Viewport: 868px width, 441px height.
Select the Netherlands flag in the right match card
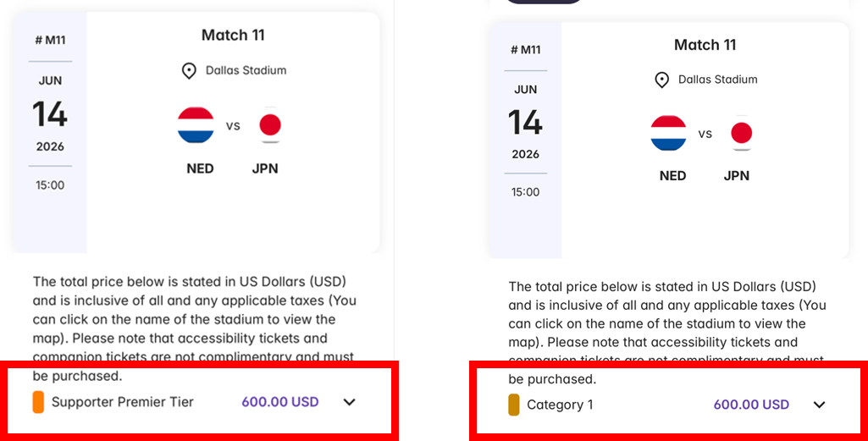point(668,134)
